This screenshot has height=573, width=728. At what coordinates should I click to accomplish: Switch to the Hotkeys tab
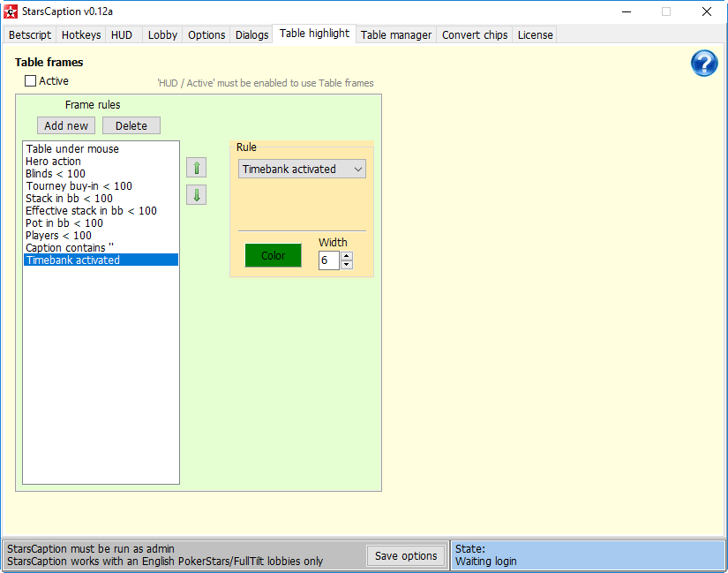click(x=81, y=34)
